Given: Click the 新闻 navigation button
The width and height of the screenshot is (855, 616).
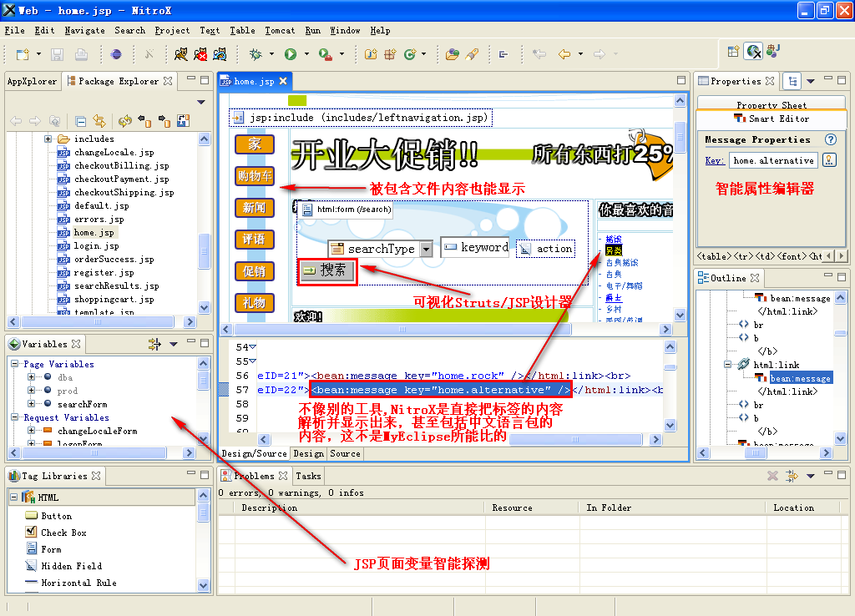Looking at the screenshot, I should coord(254,208).
